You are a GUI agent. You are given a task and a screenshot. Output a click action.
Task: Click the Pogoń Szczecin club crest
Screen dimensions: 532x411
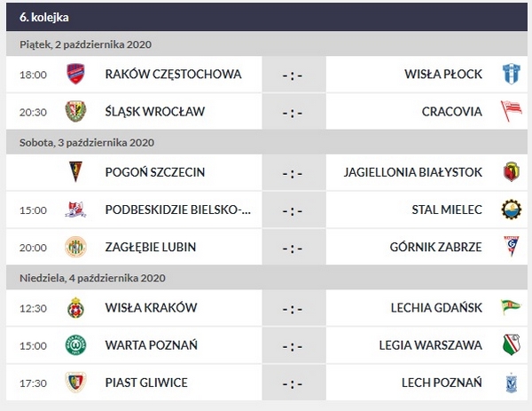(x=74, y=171)
